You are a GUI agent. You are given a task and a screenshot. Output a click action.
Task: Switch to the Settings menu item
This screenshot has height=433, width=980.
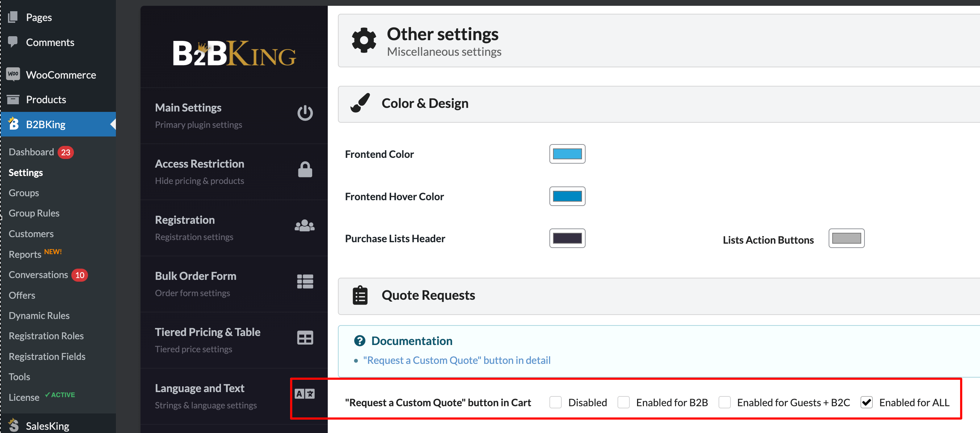coord(25,172)
